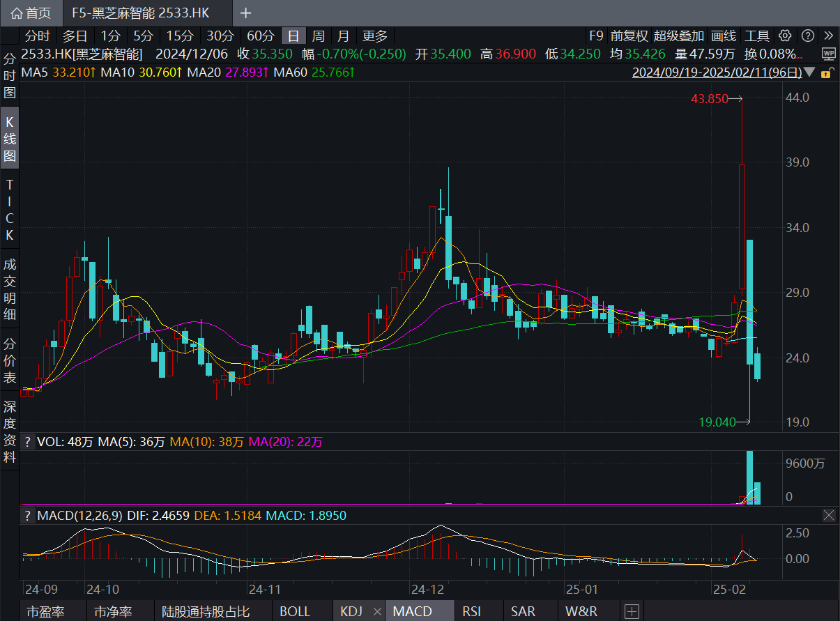Select the K线图 side tab
The width and height of the screenshot is (840, 621).
click(10, 139)
